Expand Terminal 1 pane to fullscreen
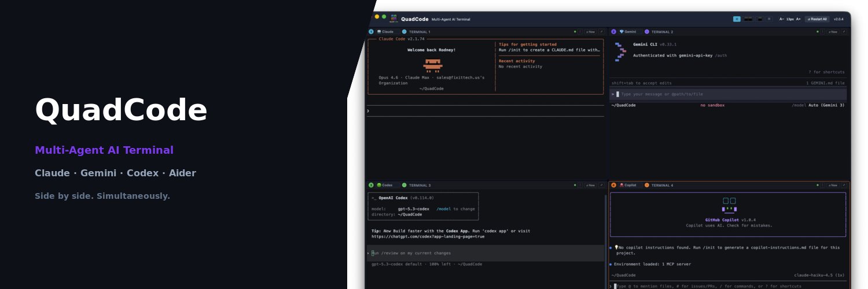The height and width of the screenshot is (289, 868). 601,32
